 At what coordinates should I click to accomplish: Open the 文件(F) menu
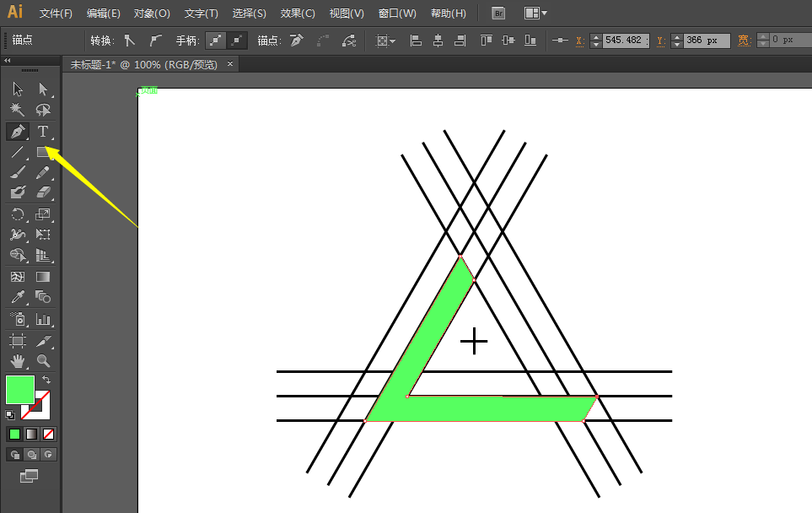point(56,13)
